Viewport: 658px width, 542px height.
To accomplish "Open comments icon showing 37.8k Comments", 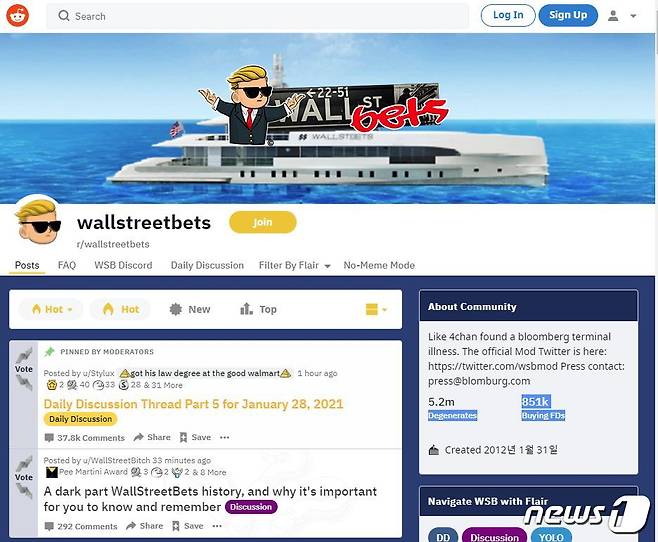I will [x=49, y=438].
